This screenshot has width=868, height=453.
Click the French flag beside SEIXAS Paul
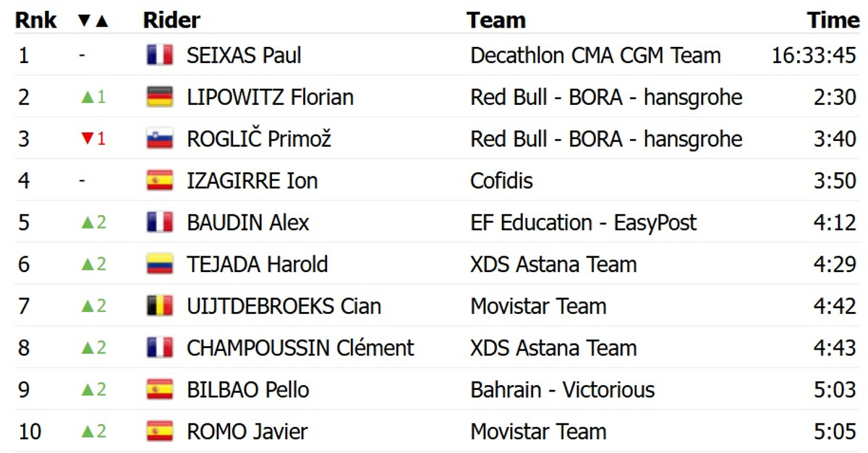click(x=159, y=56)
